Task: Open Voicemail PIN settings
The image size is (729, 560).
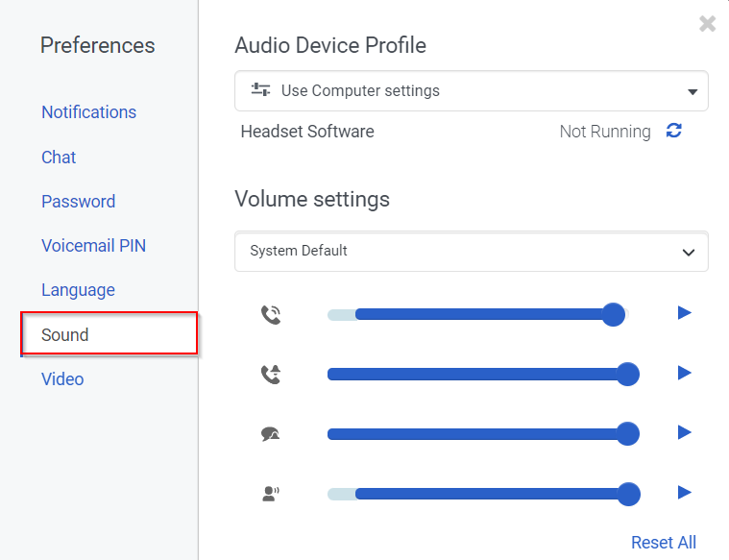Action: pyautogui.click(x=93, y=246)
